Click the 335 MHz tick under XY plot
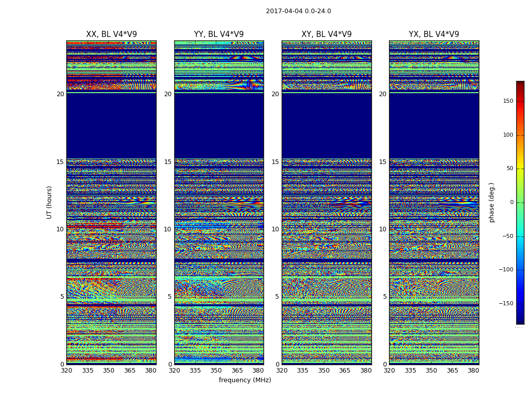Image resolution: width=532 pixels, height=405 pixels. [302, 371]
